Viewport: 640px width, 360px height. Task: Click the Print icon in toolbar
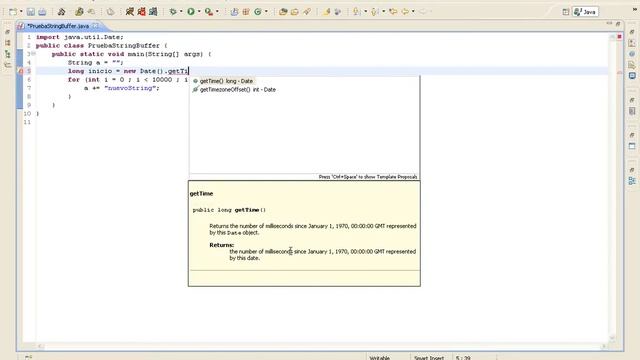coord(42,12)
